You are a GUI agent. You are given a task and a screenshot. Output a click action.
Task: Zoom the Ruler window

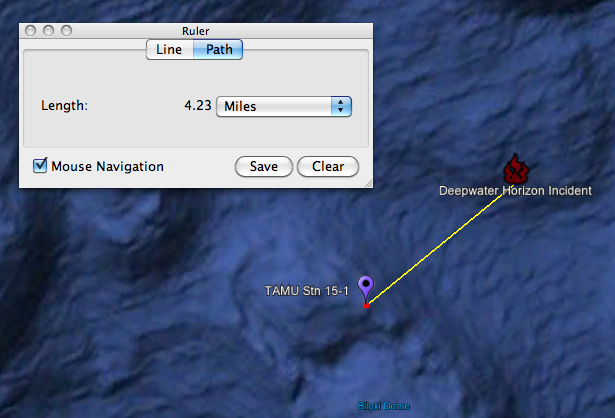[66, 31]
